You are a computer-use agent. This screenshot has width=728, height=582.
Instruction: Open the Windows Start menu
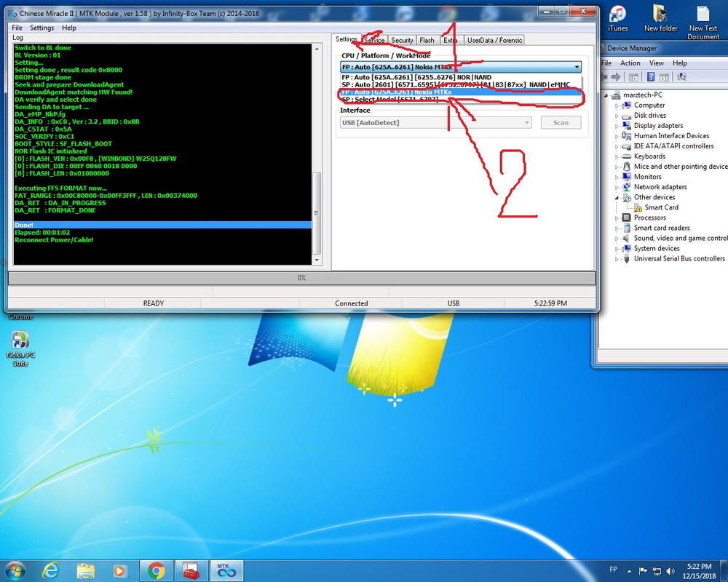click(14, 570)
